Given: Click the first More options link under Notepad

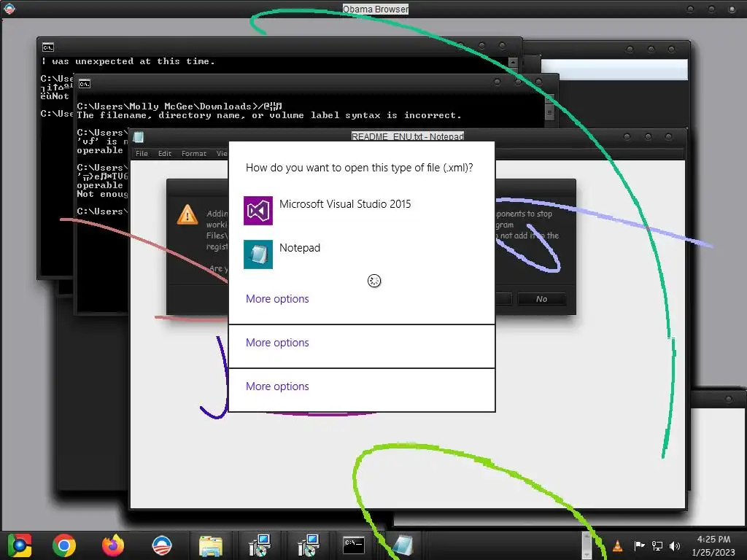Looking at the screenshot, I should click(x=277, y=298).
